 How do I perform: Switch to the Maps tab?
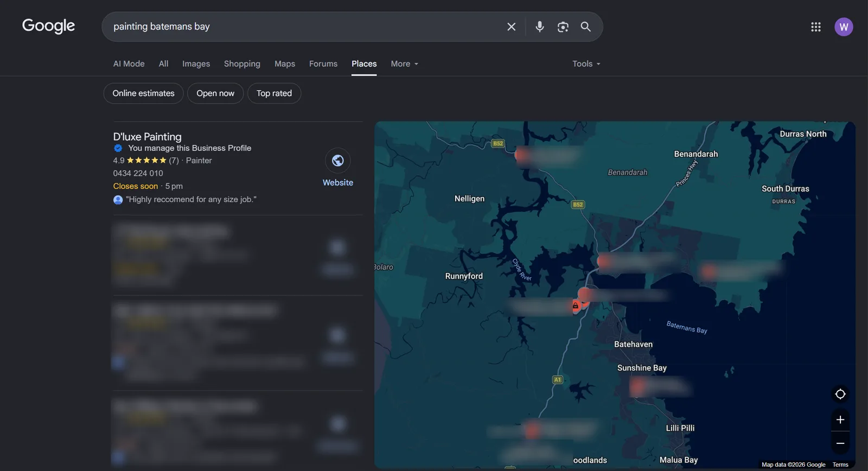[x=285, y=64]
